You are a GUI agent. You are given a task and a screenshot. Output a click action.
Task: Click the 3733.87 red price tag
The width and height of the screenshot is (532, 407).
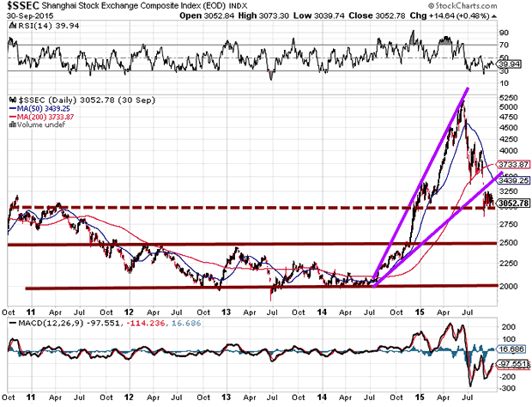click(x=511, y=164)
